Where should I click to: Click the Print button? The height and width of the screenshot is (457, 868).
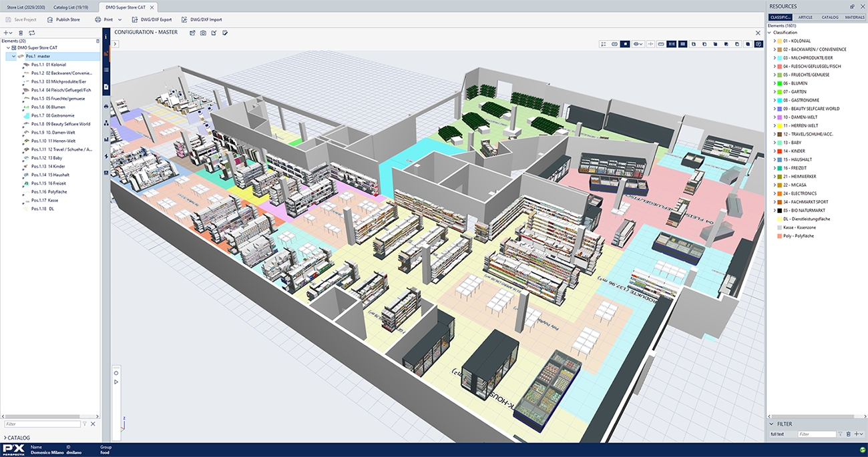click(103, 20)
